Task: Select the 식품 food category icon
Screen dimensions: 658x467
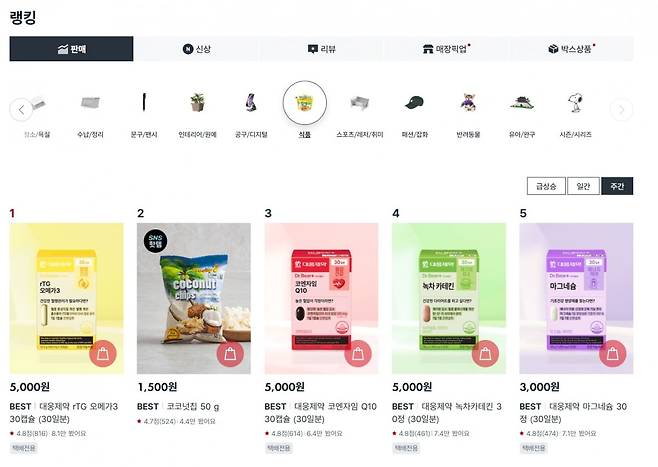Action: tap(305, 103)
